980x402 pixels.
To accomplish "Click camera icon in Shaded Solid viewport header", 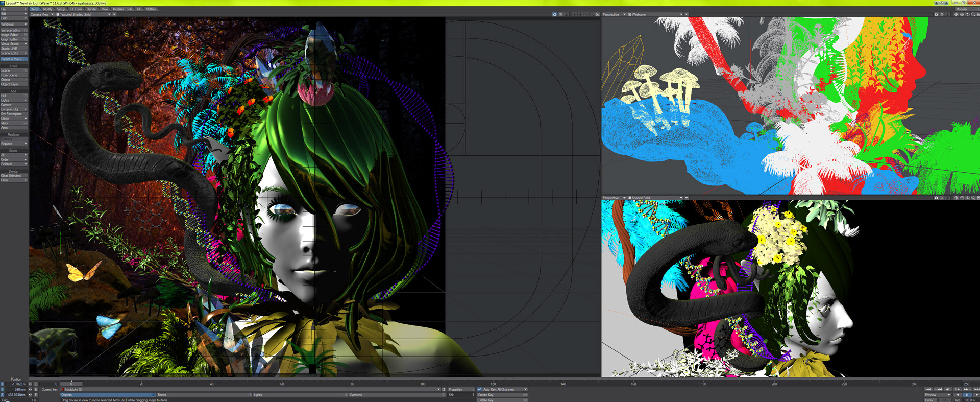I will coord(936,198).
